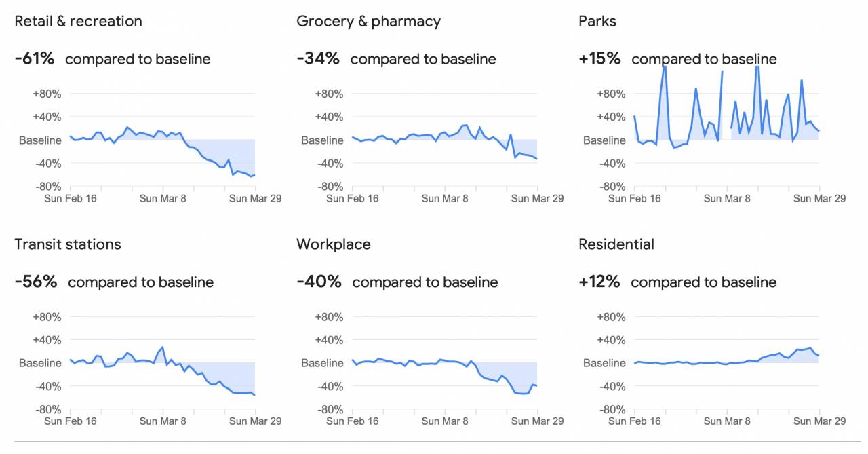
Task: Click Sun Mar 29 label on Parks chart
Action: (x=819, y=198)
